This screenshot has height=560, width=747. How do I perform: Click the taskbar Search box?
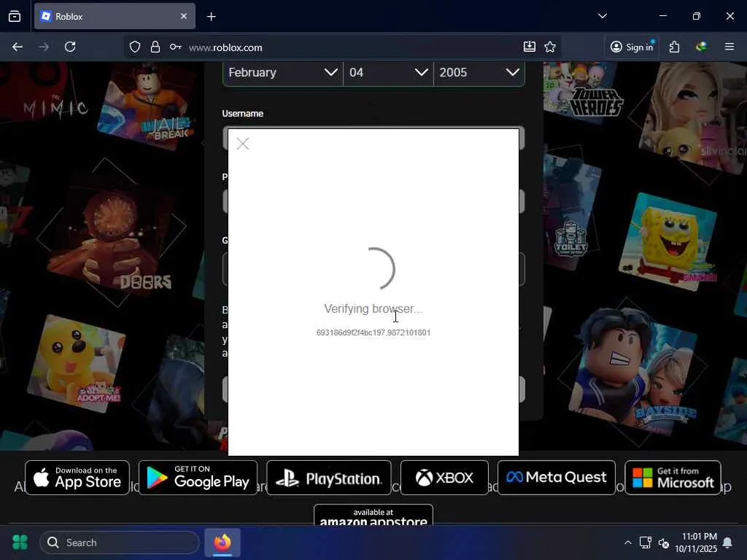pos(120,542)
